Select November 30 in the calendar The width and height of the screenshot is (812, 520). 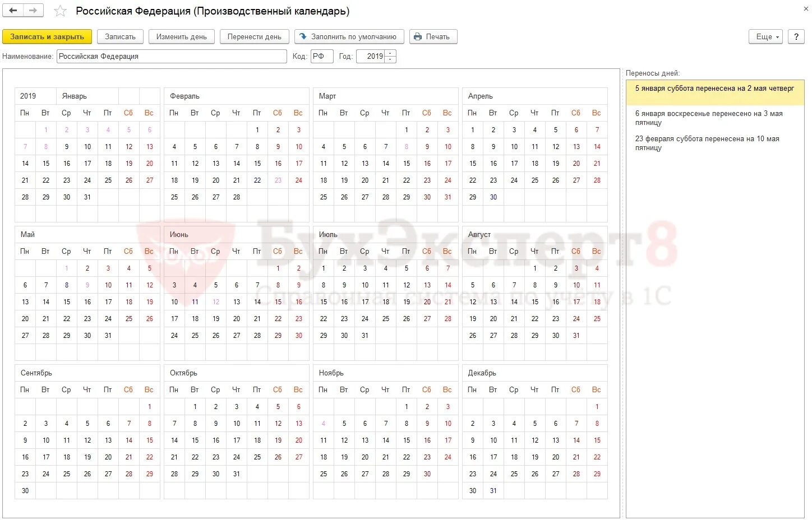coord(427,474)
